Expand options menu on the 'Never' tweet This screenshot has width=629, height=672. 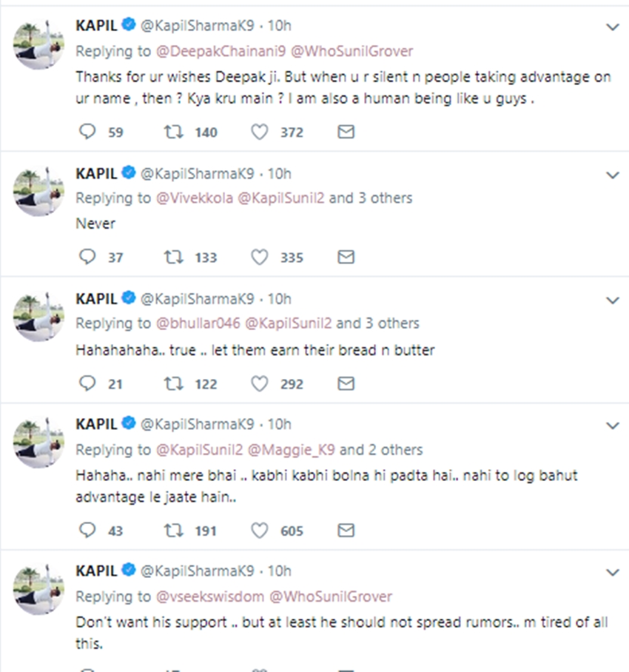click(612, 175)
